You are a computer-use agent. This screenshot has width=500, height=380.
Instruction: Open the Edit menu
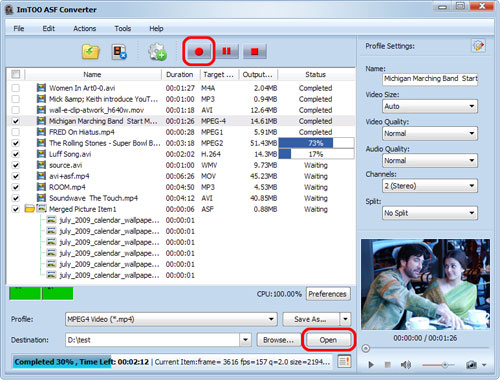pyautogui.click(x=48, y=28)
